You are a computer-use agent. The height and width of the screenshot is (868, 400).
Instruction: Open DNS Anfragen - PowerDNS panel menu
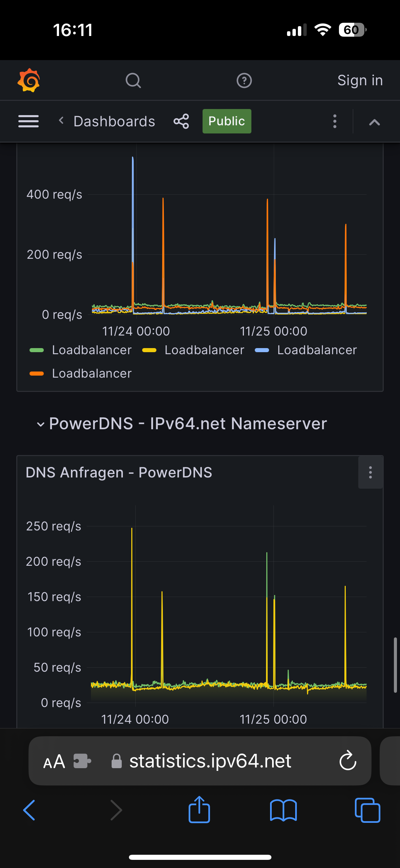pyautogui.click(x=370, y=472)
